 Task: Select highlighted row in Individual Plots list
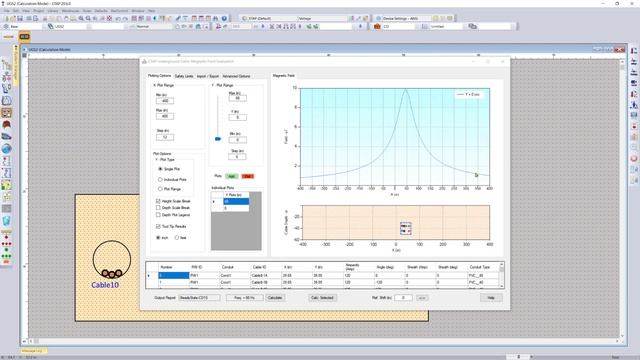pyautogui.click(x=236, y=201)
